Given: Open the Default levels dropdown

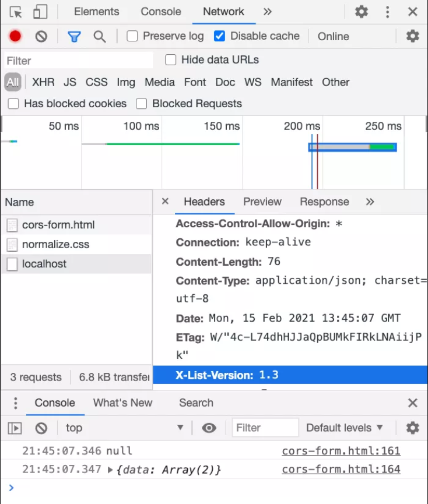Looking at the screenshot, I should 344,428.
